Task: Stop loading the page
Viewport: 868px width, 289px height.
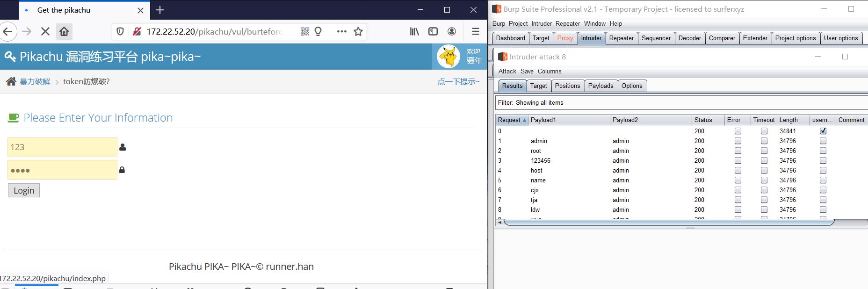Action: pyautogui.click(x=45, y=31)
